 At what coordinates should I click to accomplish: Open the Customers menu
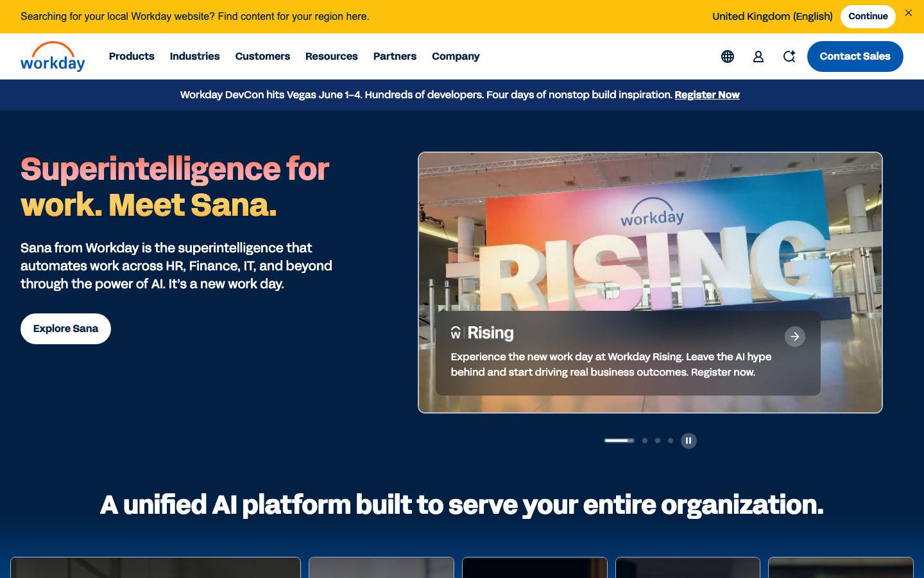pyautogui.click(x=262, y=57)
